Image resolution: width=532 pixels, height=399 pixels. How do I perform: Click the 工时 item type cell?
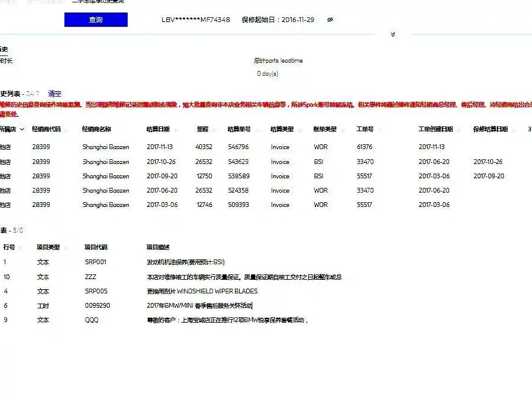pyautogui.click(x=43, y=306)
